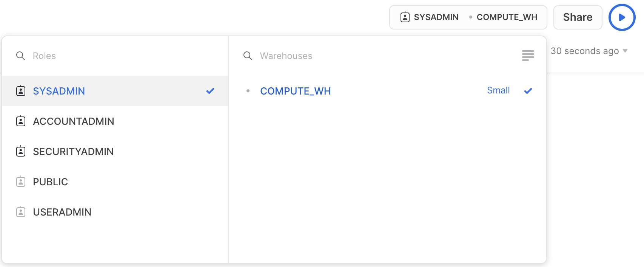Click the ACCOUNTADMIN role badge icon
Screen dimensions: 644x267
point(21,121)
